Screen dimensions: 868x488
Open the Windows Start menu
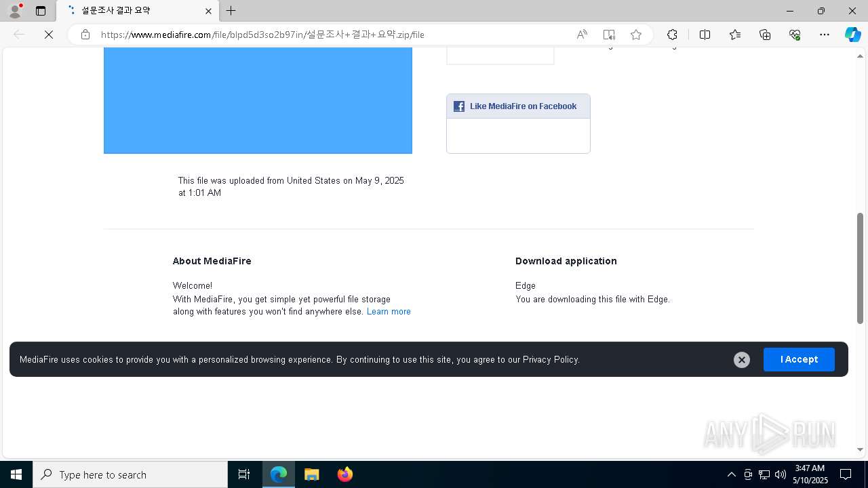16,474
